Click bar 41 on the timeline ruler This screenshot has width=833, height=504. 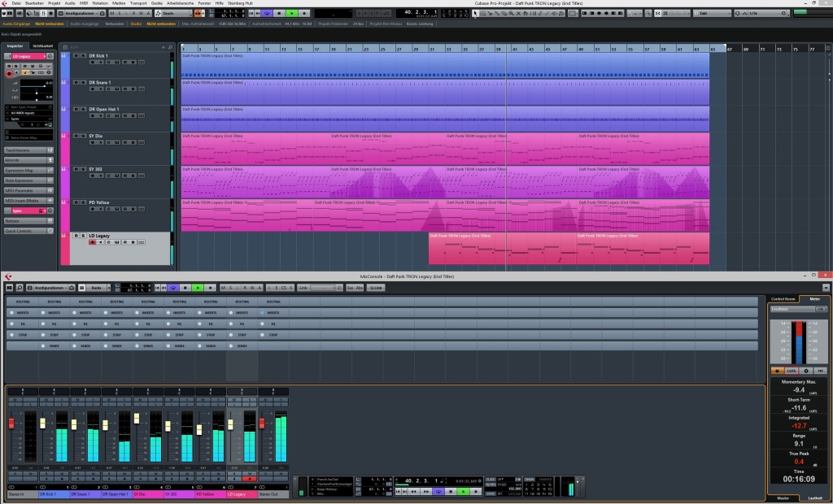514,49
